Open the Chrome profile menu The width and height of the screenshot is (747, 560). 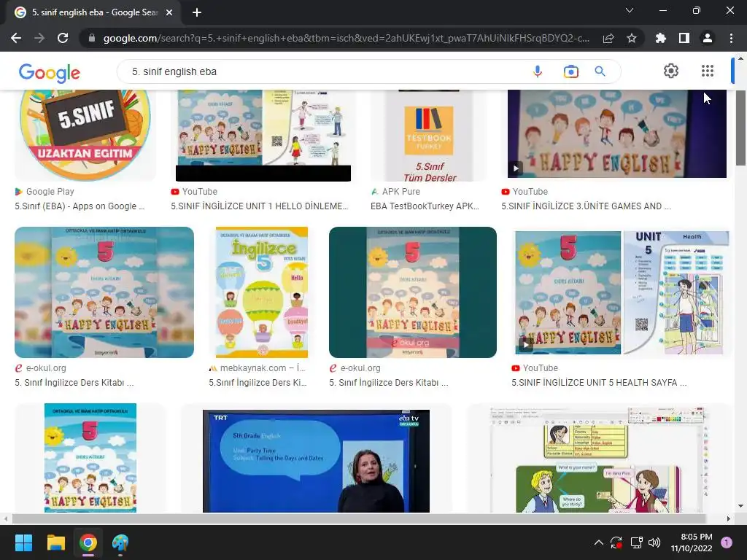708,38
